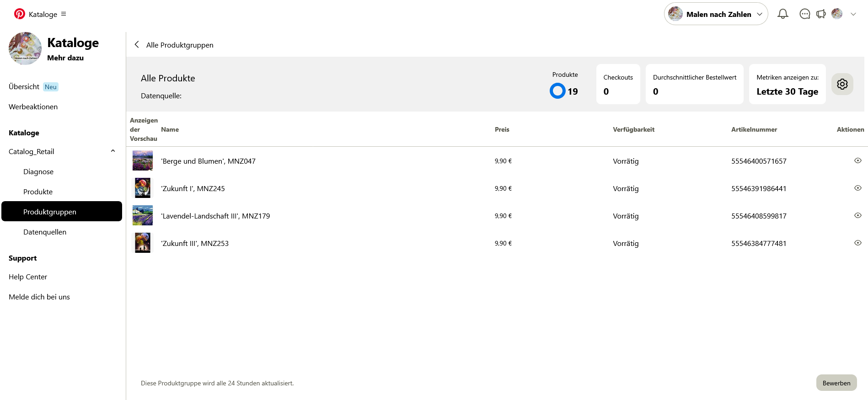Open the messages chat bubble icon
The height and width of the screenshot is (400, 868).
pos(805,14)
